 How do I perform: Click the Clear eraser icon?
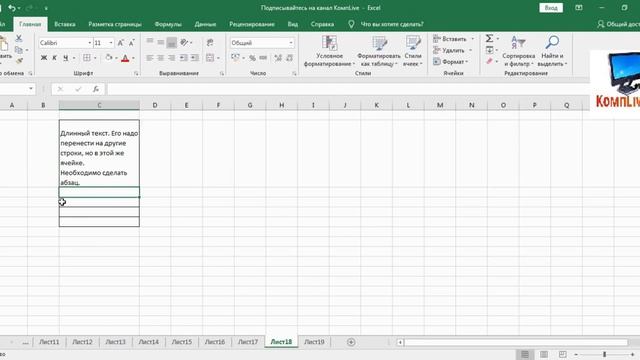(x=489, y=61)
